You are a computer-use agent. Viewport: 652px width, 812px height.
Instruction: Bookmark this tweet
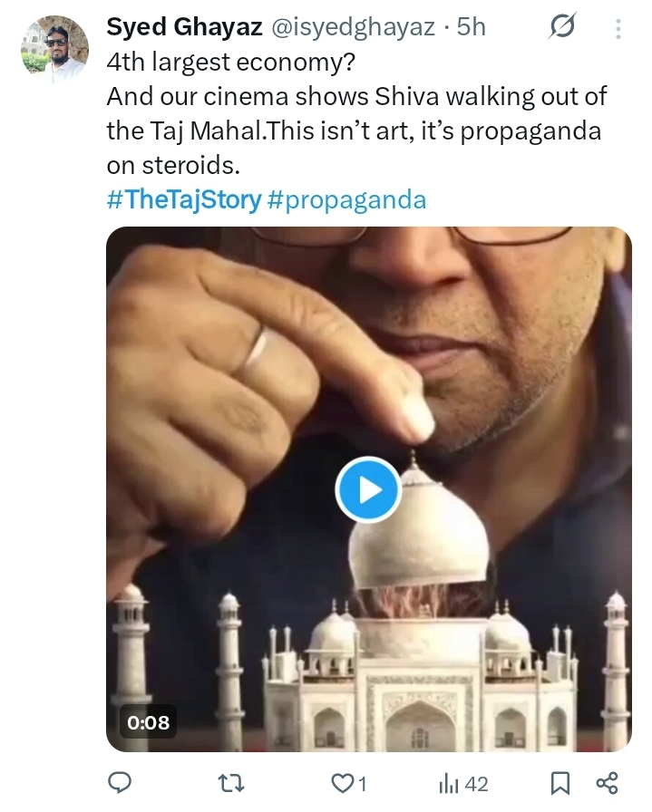point(561,783)
